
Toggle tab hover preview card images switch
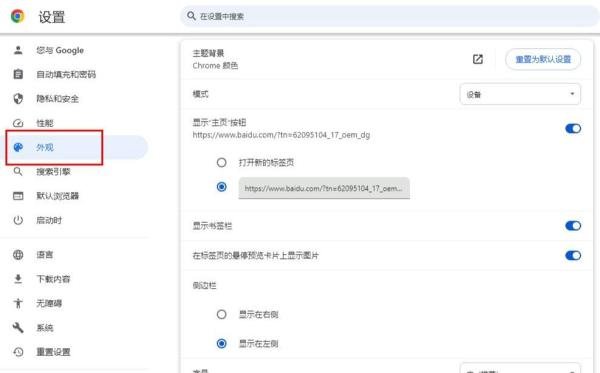(573, 255)
